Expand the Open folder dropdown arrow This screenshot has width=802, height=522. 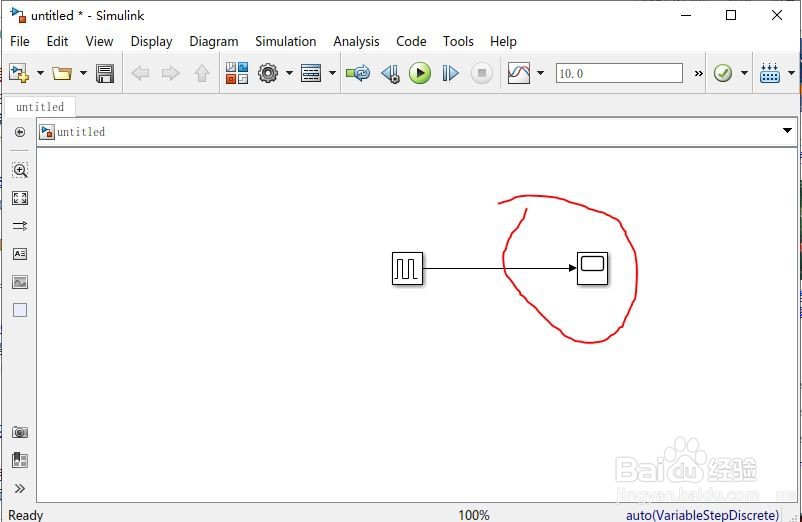click(x=83, y=73)
